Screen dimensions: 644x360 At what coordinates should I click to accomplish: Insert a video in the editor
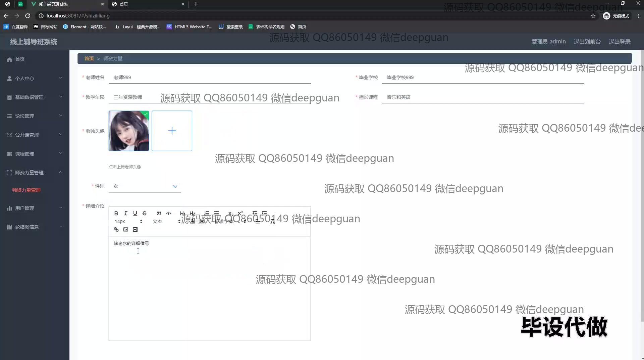coord(135,230)
